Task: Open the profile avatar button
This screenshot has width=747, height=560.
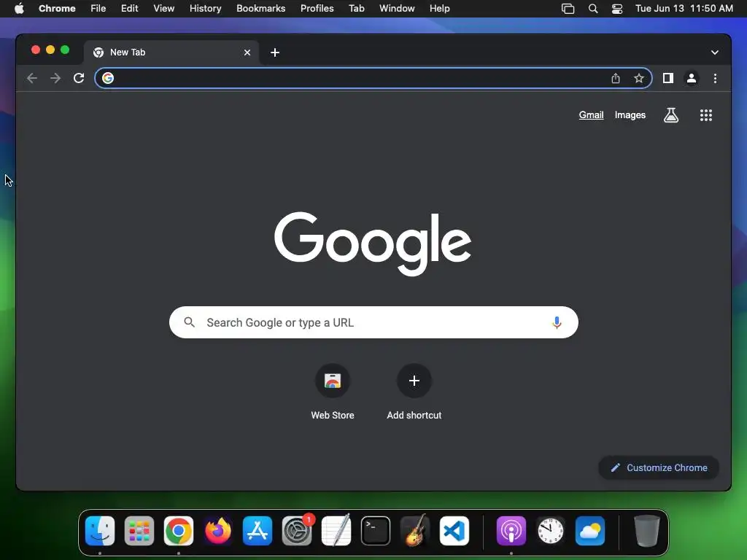Action: coord(692,78)
